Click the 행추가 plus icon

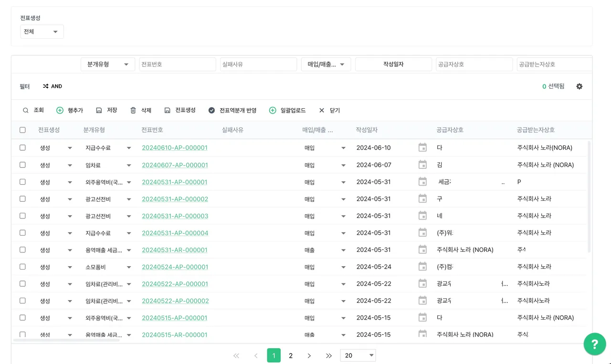(x=60, y=110)
